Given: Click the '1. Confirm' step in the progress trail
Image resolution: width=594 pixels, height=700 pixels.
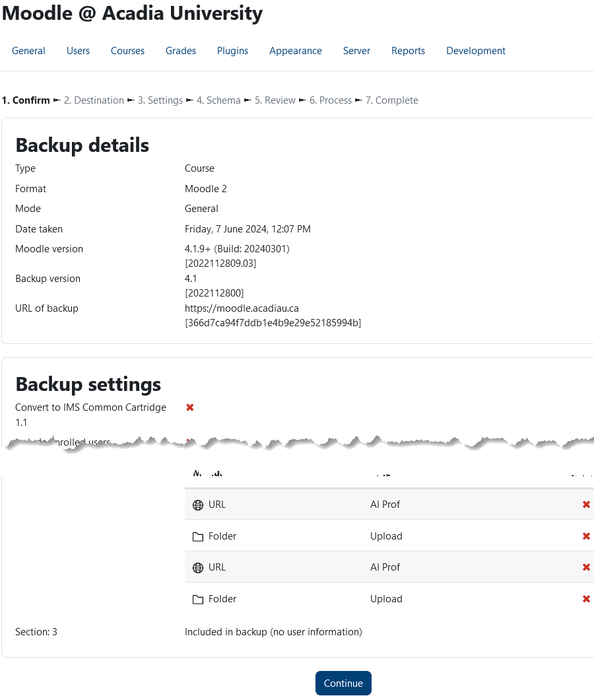Looking at the screenshot, I should coord(26,100).
